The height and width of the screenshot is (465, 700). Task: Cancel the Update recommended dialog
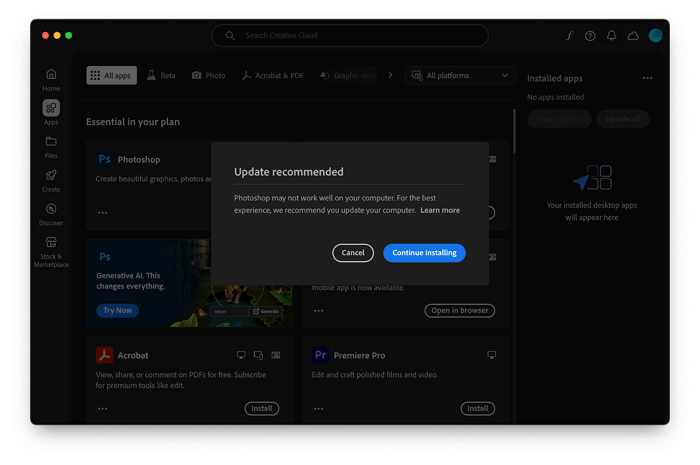[353, 253]
